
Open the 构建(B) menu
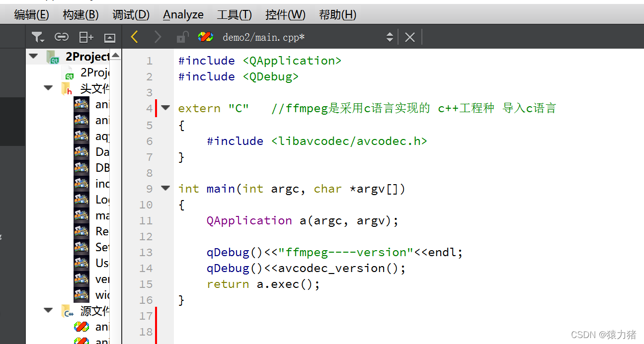click(80, 15)
